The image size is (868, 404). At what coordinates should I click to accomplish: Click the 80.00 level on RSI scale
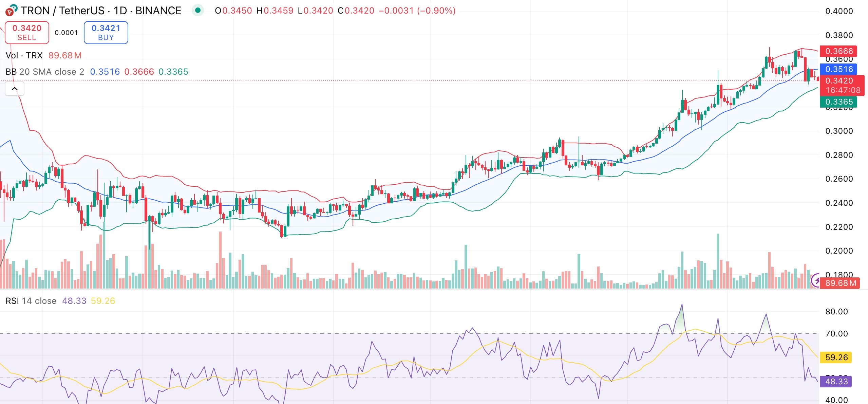(x=836, y=311)
